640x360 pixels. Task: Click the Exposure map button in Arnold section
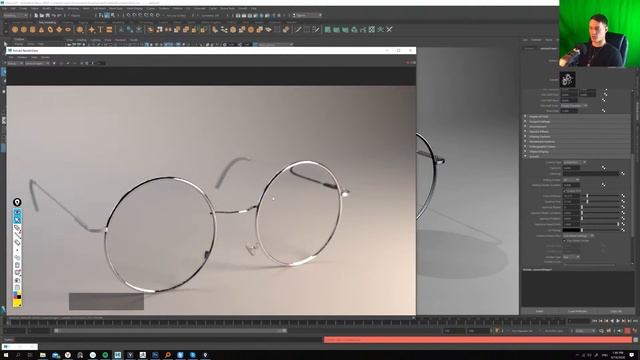[603, 168]
